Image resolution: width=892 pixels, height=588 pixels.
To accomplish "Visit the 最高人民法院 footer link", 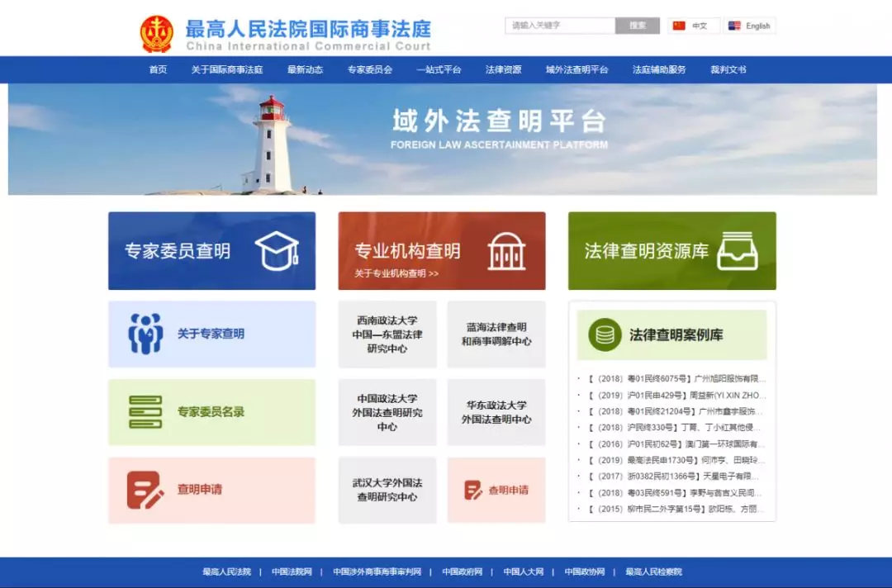I will [227, 572].
